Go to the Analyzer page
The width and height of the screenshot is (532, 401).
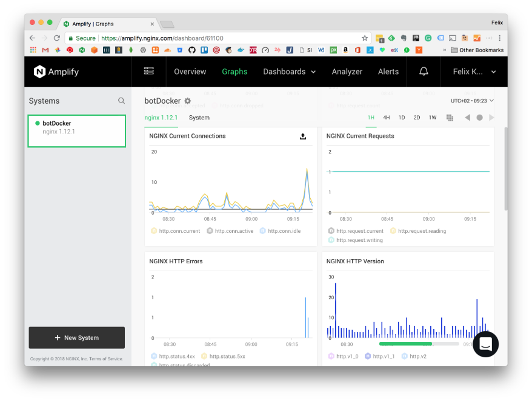(x=347, y=72)
